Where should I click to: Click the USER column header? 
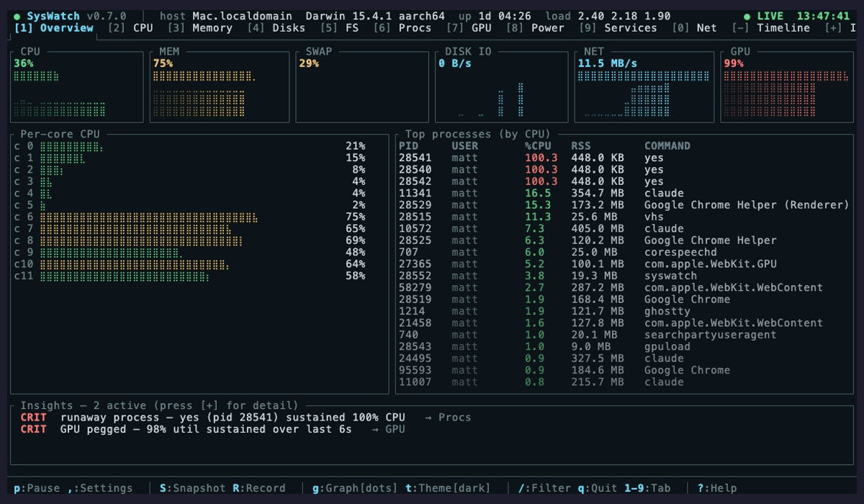(465, 146)
